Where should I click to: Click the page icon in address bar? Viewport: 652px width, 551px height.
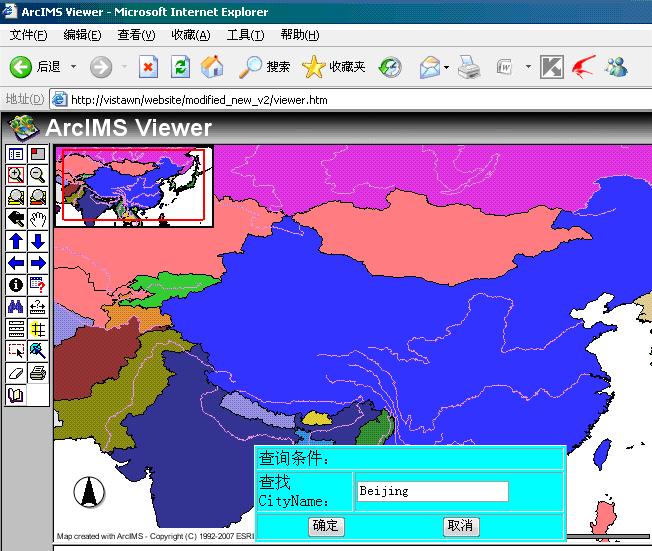point(60,99)
